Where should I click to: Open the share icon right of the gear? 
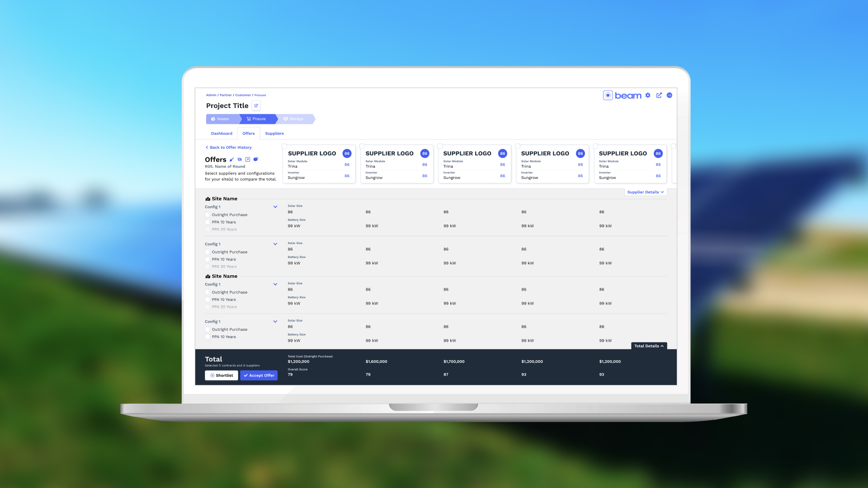[659, 95]
